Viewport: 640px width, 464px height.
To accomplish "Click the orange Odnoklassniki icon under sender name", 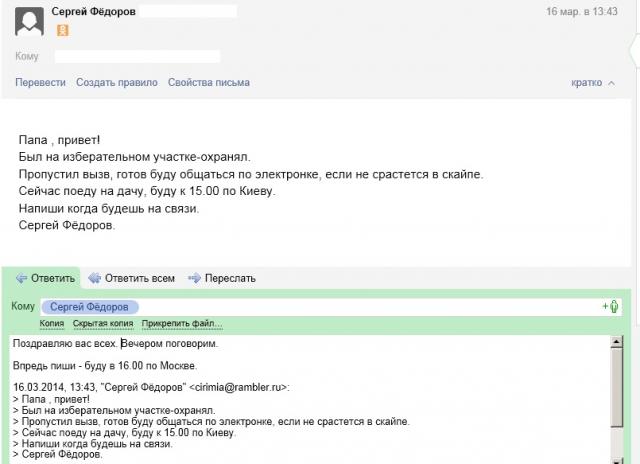I will pyautogui.click(x=62, y=30).
